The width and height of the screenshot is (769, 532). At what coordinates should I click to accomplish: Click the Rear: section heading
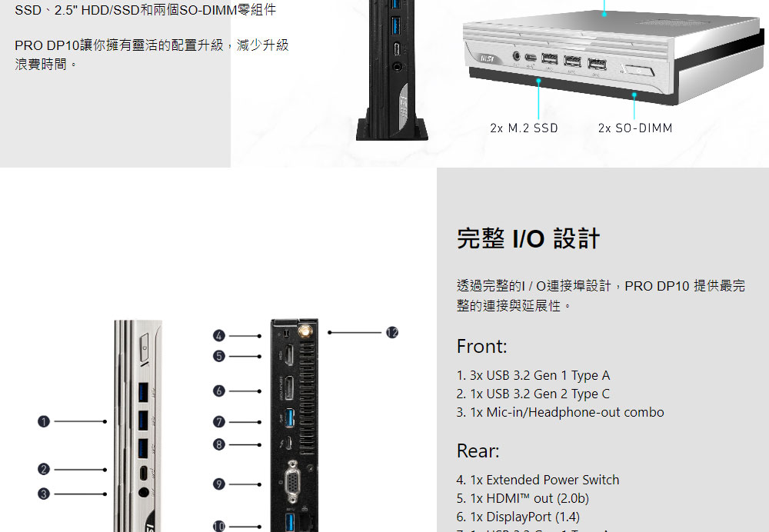click(478, 451)
